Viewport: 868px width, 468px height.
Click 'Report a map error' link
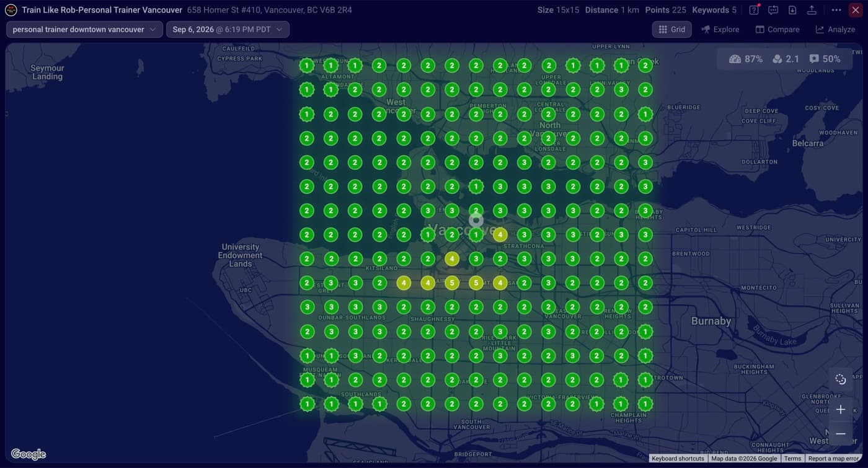[834, 459]
